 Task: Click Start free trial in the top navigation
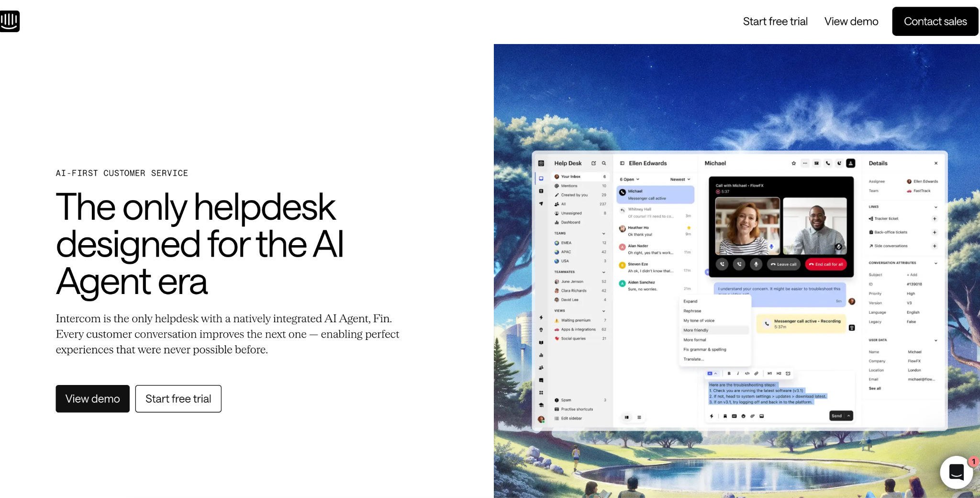point(775,21)
